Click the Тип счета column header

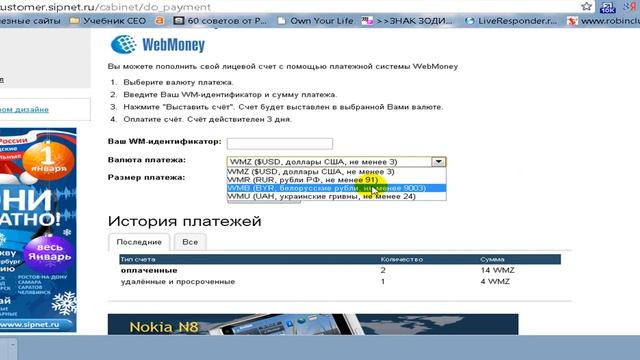pyautogui.click(x=138, y=259)
